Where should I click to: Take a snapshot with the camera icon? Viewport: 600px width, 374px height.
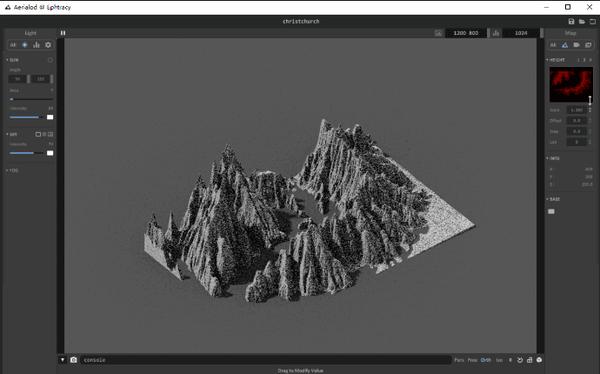point(73,360)
